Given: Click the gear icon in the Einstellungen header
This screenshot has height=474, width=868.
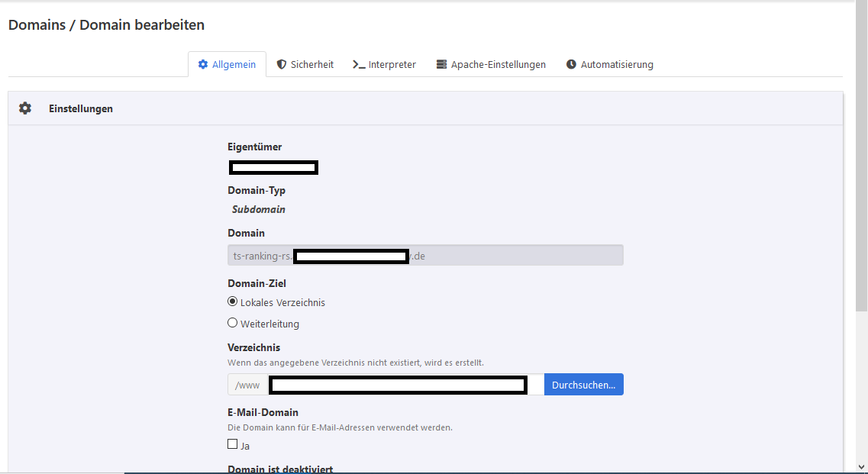Looking at the screenshot, I should click(x=25, y=108).
